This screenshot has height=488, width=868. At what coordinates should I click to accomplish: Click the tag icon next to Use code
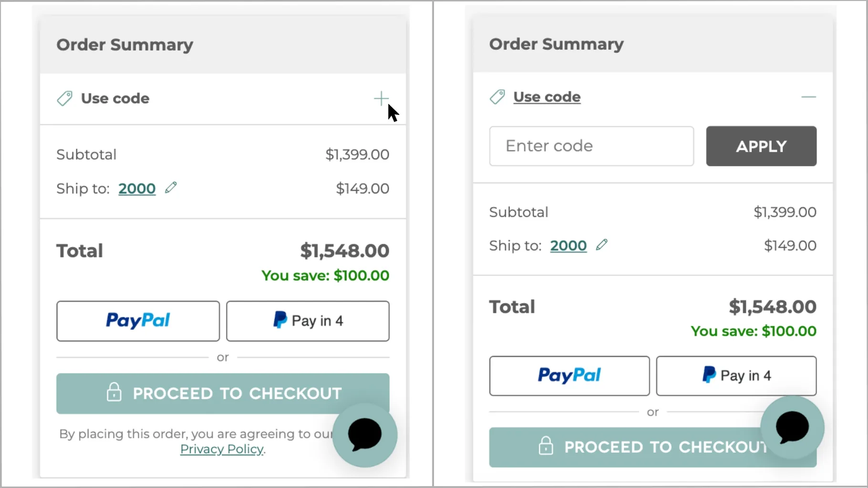pyautogui.click(x=65, y=98)
